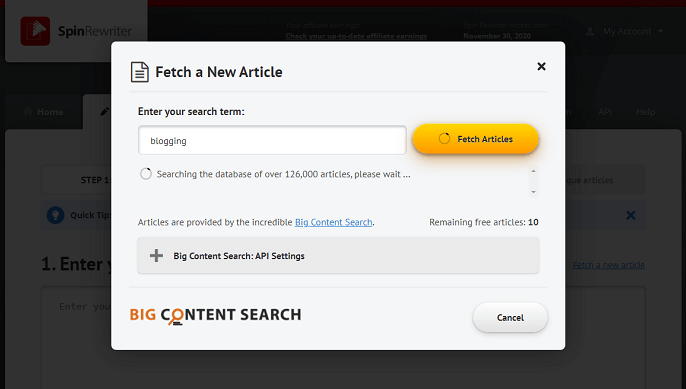Click the Remaining free articles count
The width and height of the screenshot is (686, 389).
click(x=533, y=222)
